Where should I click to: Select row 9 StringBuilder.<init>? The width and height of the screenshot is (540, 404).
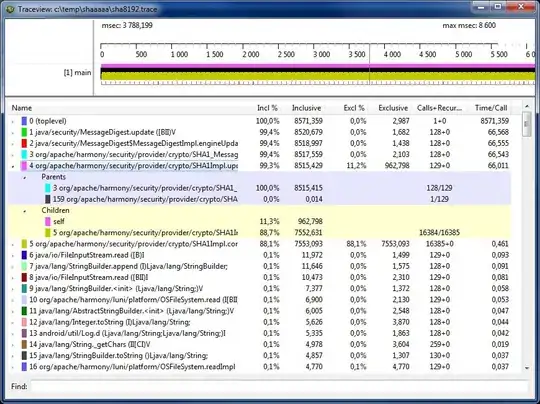[x=260, y=289]
